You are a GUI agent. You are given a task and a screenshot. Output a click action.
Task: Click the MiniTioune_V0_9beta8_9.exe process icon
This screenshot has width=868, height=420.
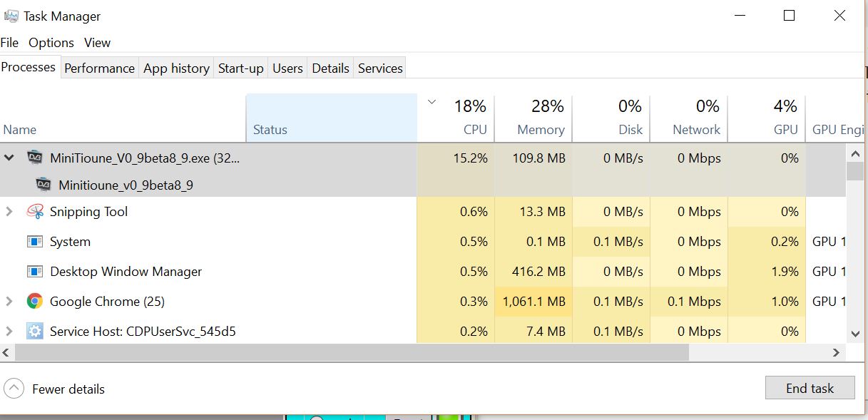click(x=35, y=158)
